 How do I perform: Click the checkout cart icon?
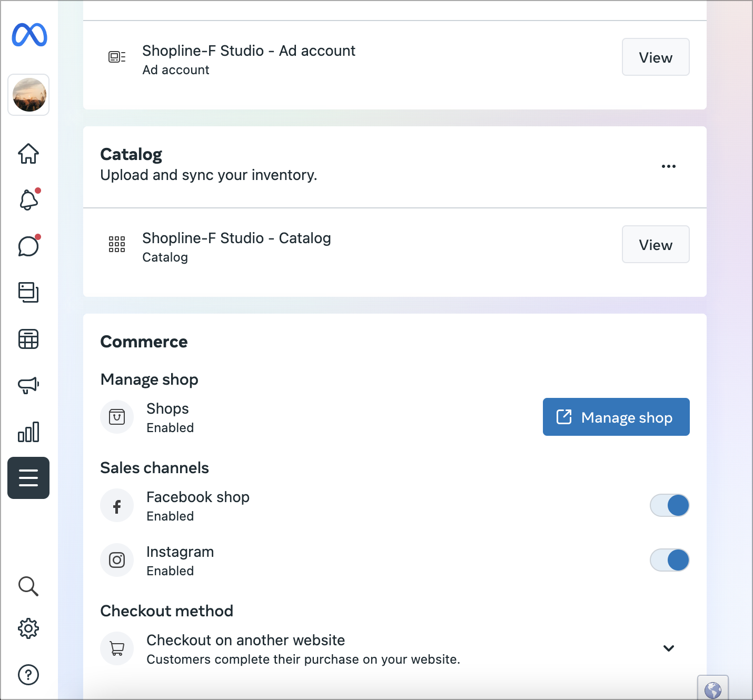[x=117, y=648]
